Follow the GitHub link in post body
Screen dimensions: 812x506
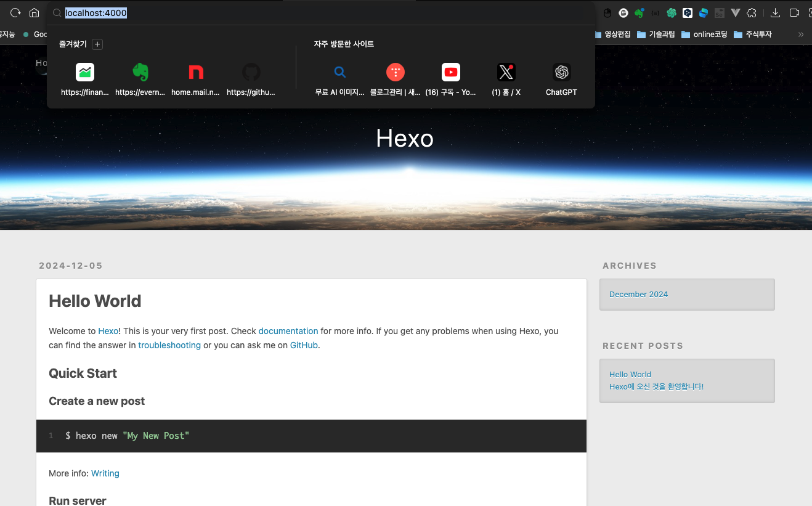pyautogui.click(x=304, y=345)
